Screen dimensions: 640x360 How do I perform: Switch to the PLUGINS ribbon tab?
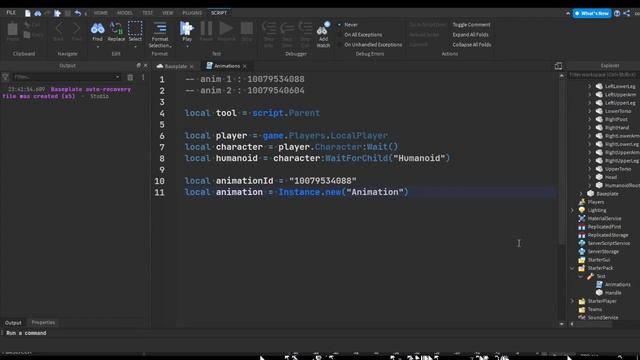[192, 13]
